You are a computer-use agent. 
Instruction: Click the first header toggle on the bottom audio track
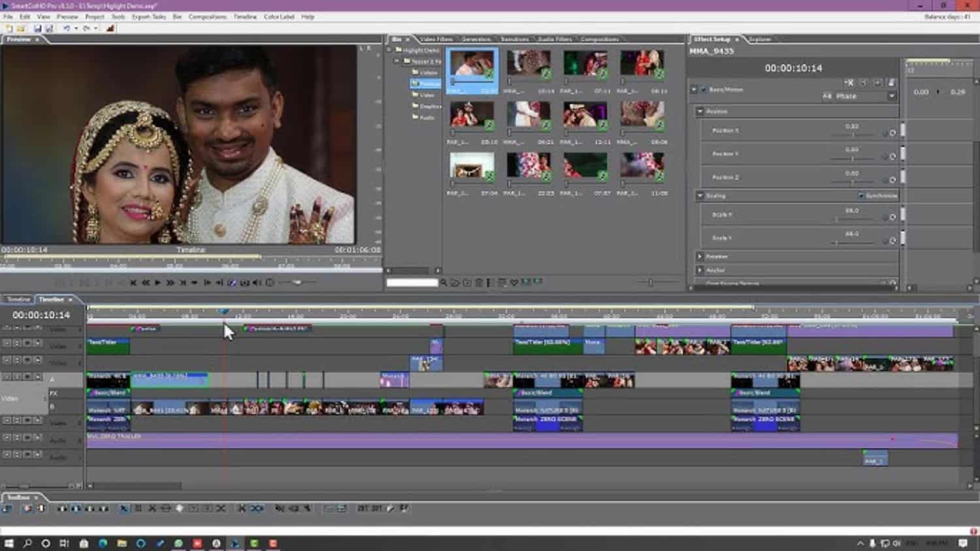click(x=7, y=454)
